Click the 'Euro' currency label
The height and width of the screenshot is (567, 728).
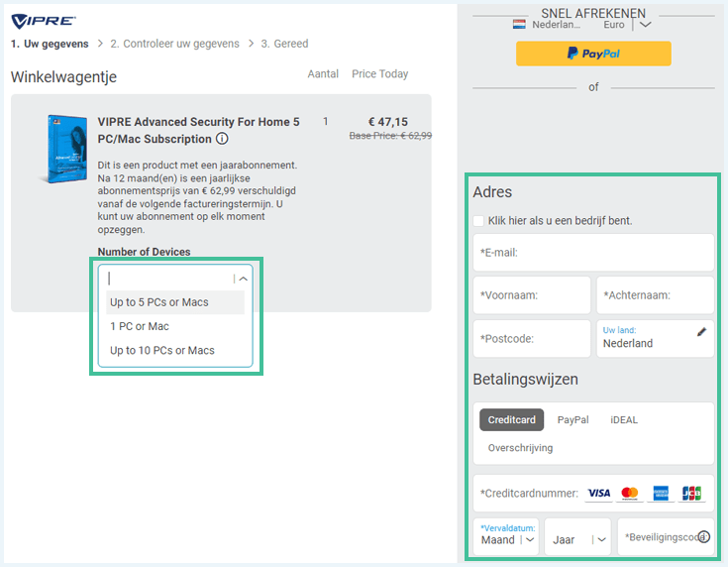614,25
